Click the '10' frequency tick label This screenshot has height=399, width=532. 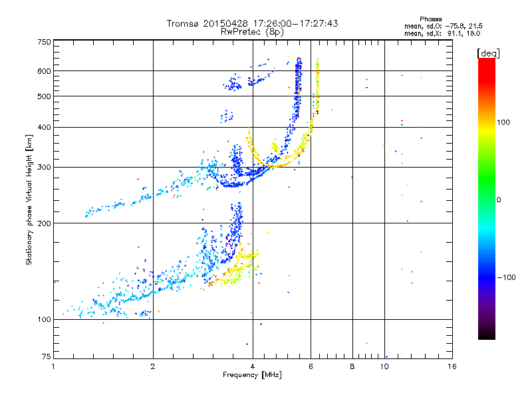384,366
